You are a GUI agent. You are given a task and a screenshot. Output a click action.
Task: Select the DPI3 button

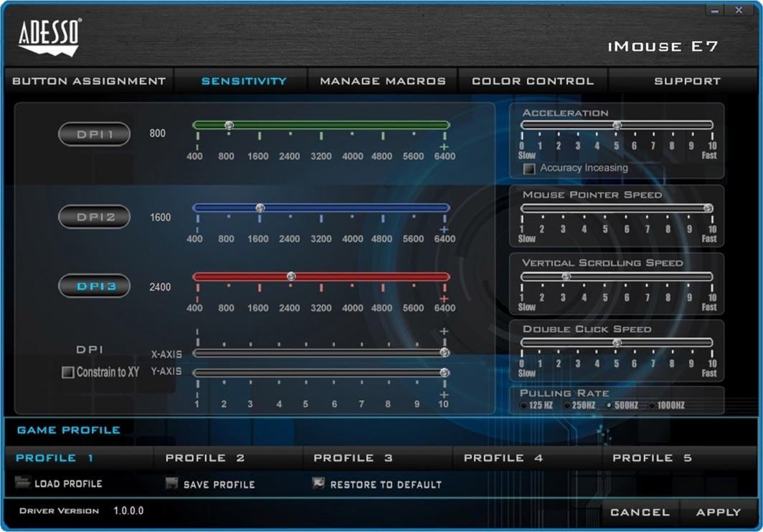point(95,285)
